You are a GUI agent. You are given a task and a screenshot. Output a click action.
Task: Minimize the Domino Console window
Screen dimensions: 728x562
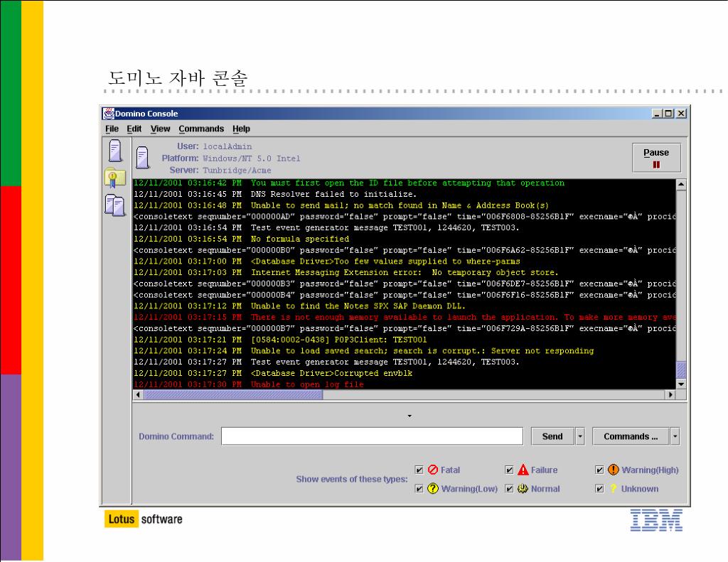(x=657, y=113)
